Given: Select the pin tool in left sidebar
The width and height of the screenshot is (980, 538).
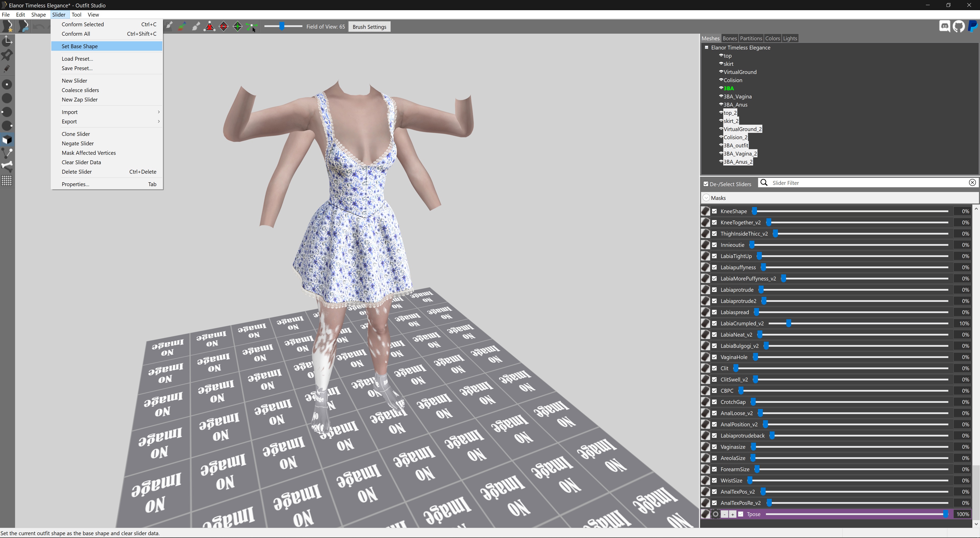Looking at the screenshot, I should pyautogui.click(x=7, y=55).
